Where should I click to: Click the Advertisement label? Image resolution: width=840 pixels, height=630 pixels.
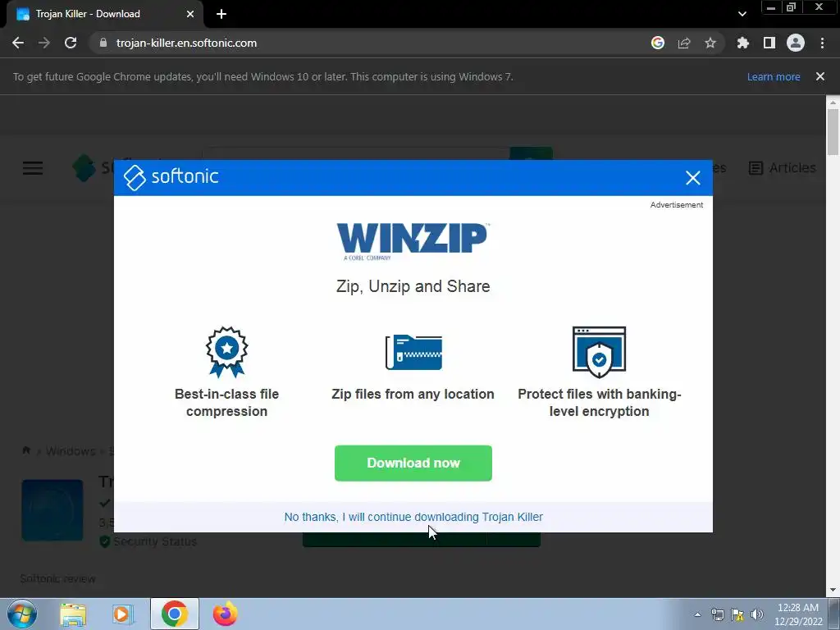tap(677, 204)
